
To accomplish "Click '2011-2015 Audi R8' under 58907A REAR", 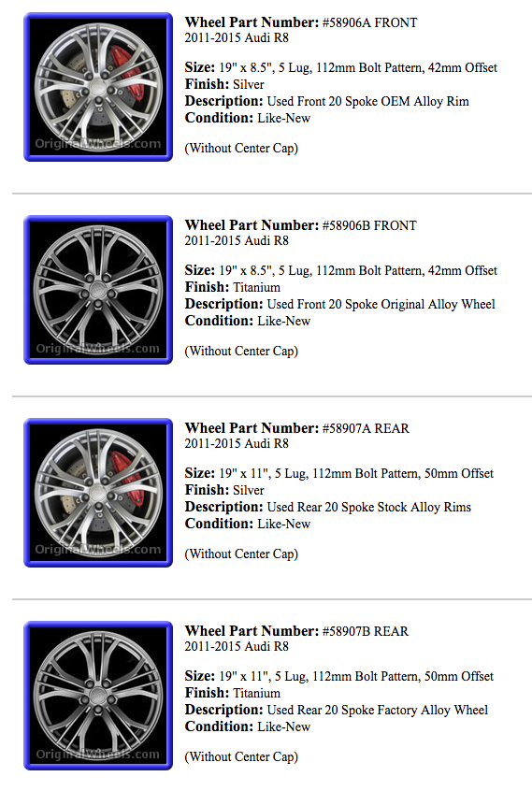I will (x=237, y=443).
